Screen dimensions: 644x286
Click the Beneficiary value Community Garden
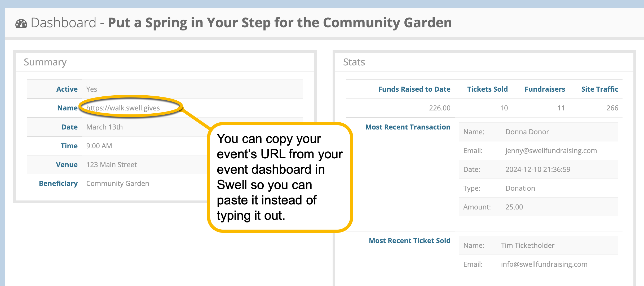[118, 184]
